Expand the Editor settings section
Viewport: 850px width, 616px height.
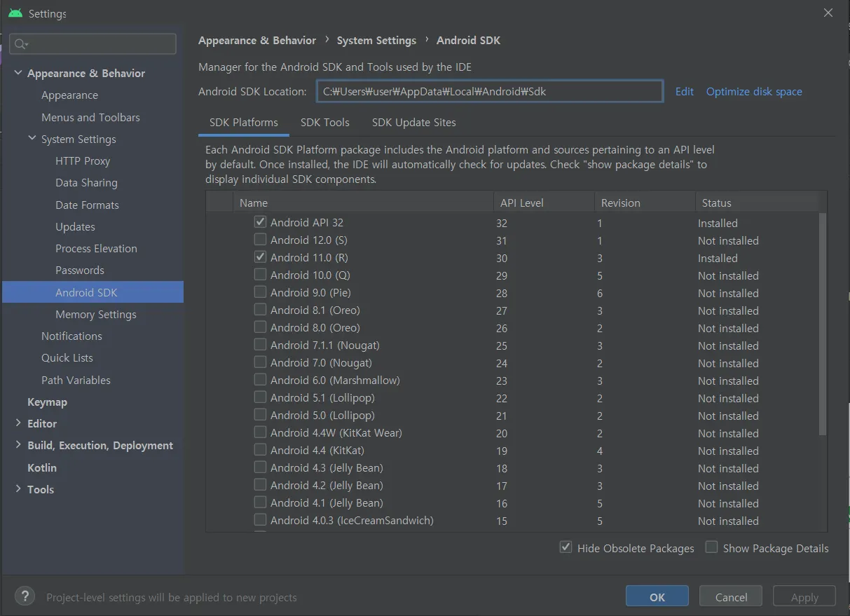(x=18, y=423)
